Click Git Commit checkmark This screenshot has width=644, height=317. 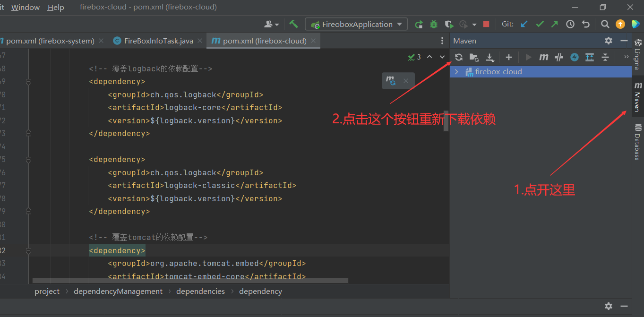(539, 24)
